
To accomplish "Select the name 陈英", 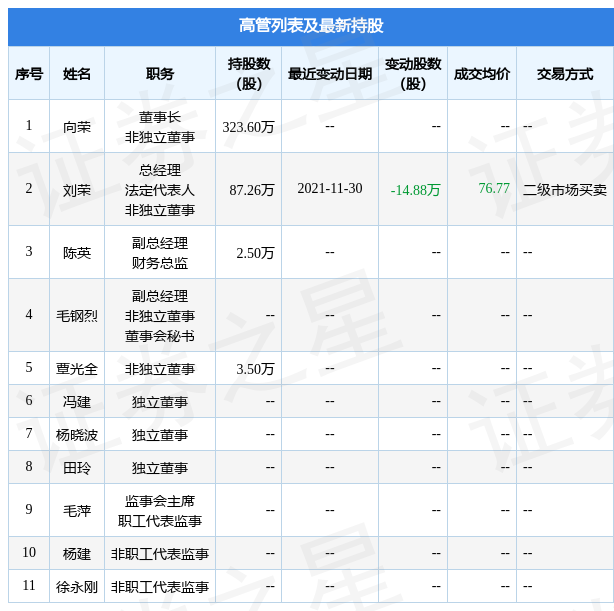I will (77, 253).
